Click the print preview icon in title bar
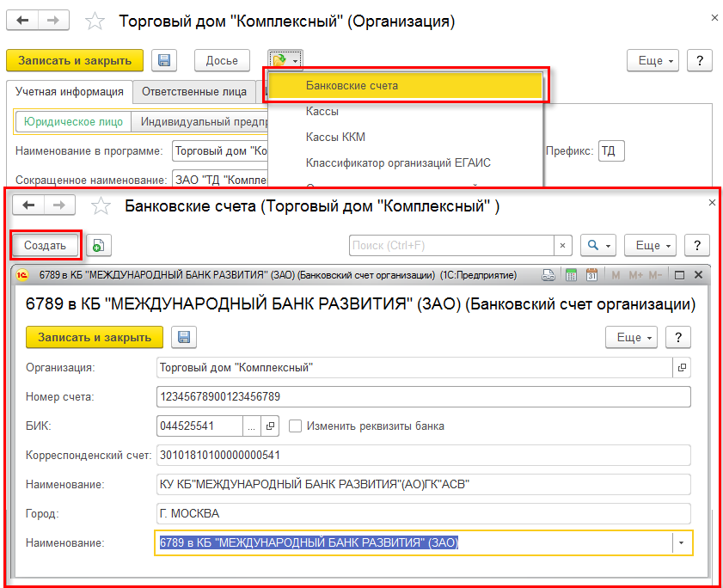 (x=548, y=275)
